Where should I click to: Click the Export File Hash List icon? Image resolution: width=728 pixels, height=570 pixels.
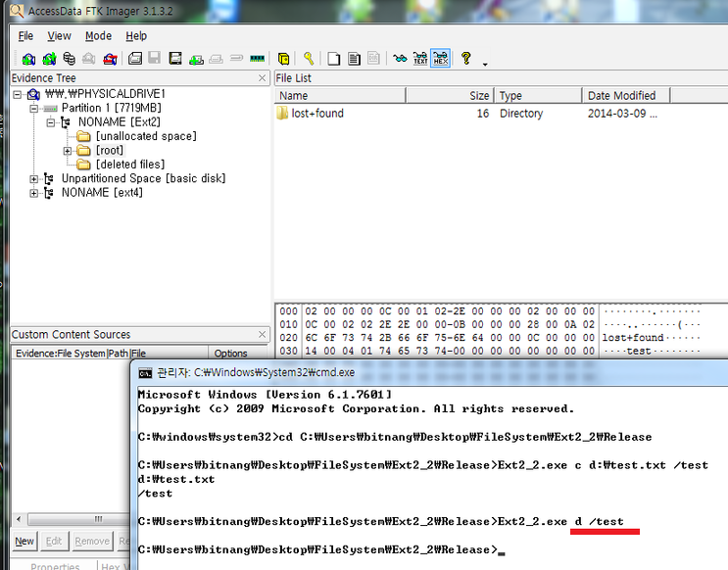coord(355,59)
